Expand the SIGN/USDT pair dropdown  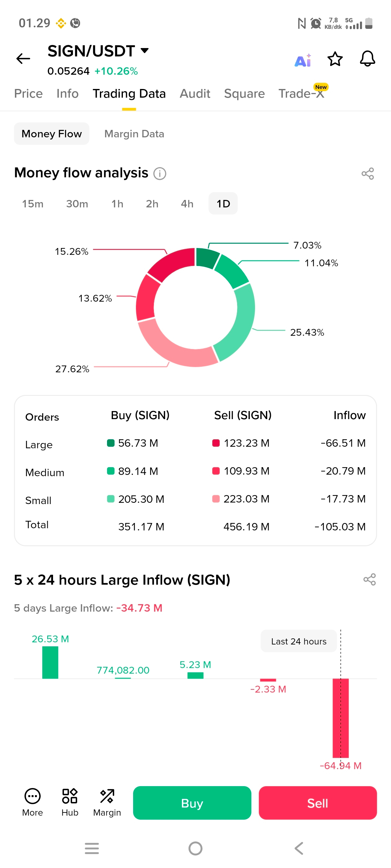(x=144, y=51)
